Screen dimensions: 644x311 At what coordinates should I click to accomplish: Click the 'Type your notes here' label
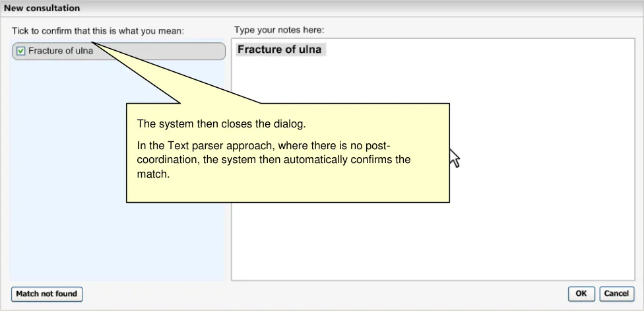(x=279, y=30)
